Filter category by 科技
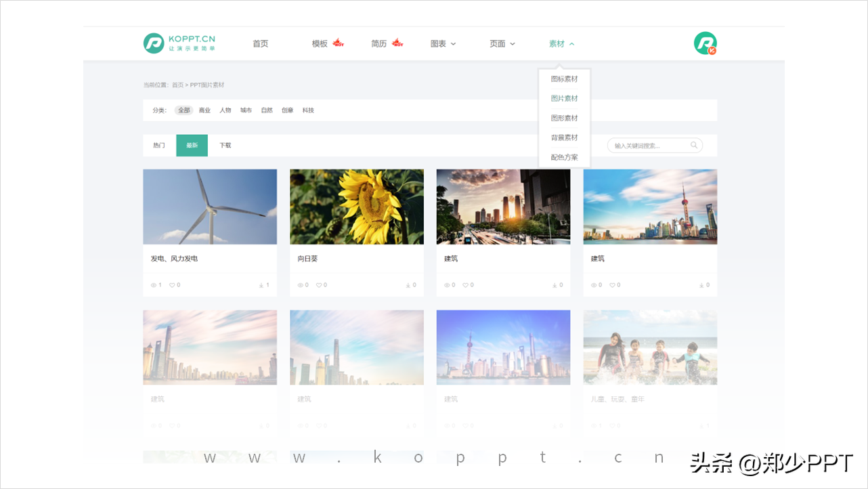This screenshot has height=489, width=868. tap(308, 110)
